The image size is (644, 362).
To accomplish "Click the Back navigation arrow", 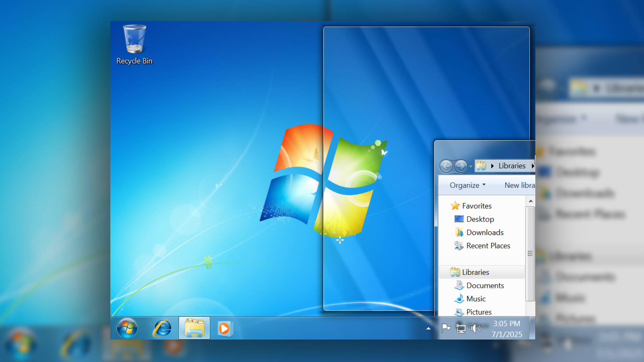I will [446, 166].
